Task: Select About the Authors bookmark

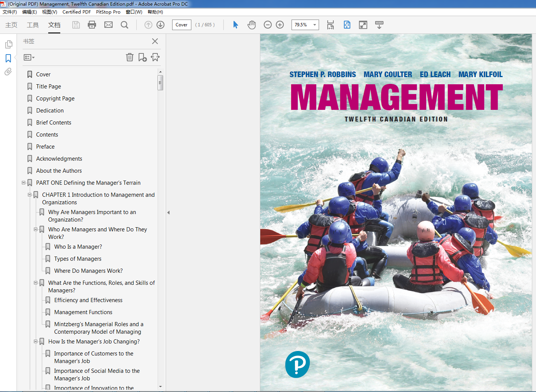Action: coord(59,171)
